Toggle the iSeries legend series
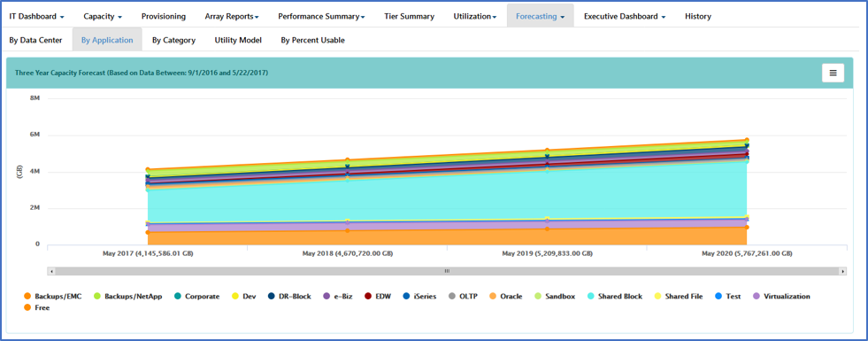The height and width of the screenshot is (341, 868). click(419, 297)
